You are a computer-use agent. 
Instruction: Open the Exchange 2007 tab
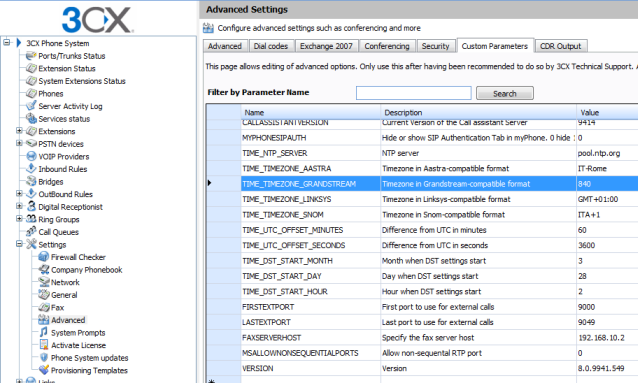coord(326,46)
